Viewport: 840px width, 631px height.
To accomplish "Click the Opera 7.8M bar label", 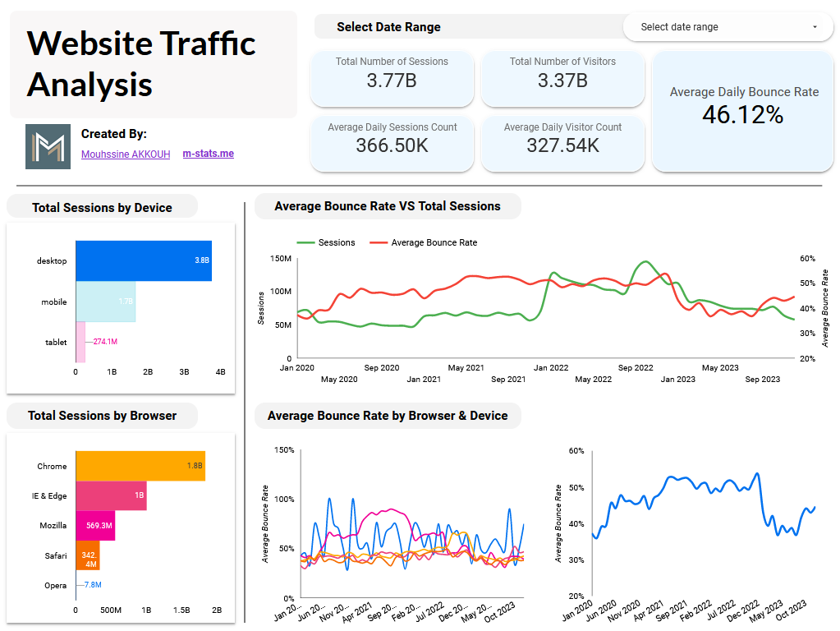I will coord(92,585).
